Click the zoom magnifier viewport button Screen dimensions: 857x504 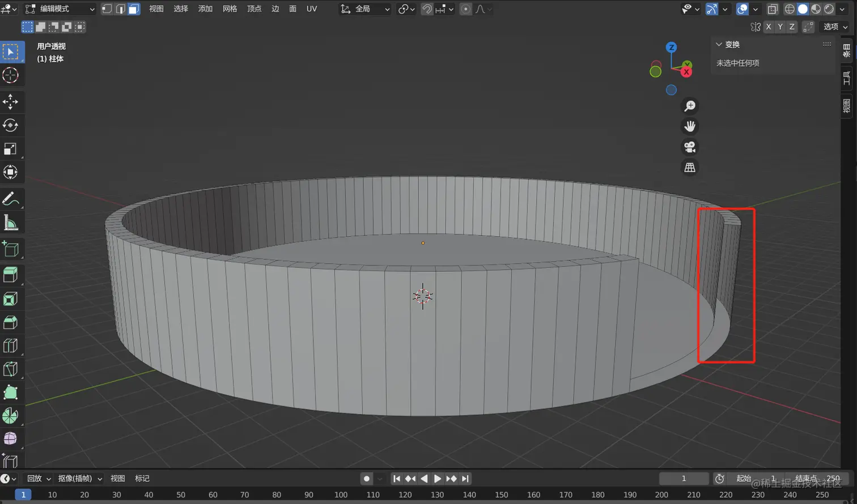pos(690,106)
